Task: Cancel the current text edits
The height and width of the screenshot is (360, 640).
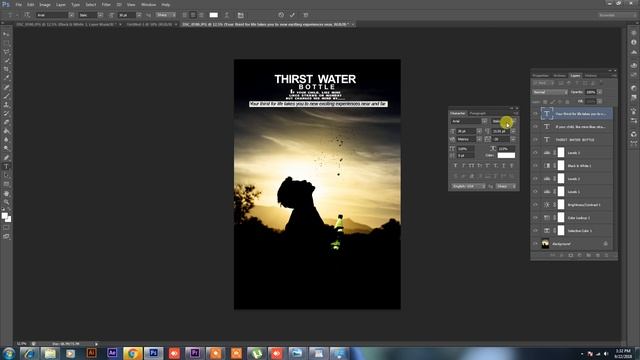Action: click(281, 15)
